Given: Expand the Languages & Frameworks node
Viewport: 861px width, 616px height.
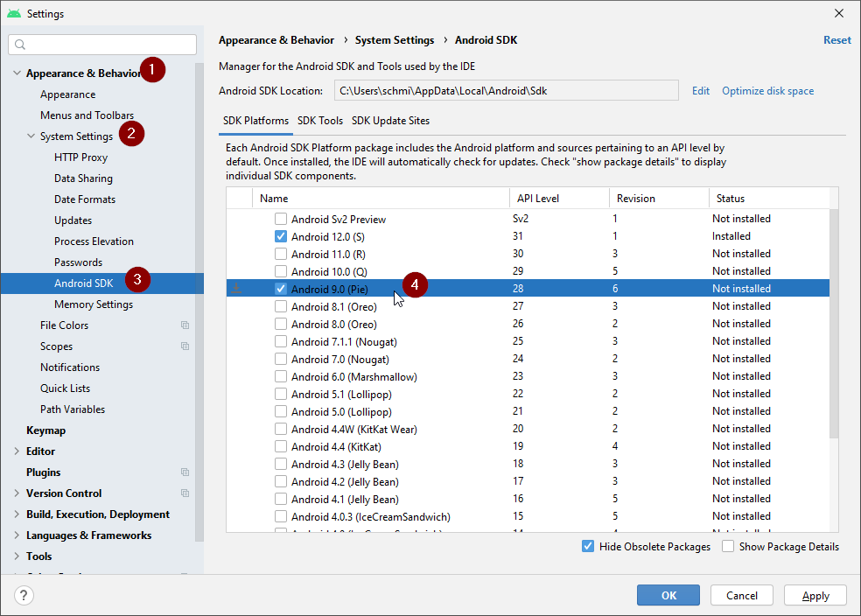Looking at the screenshot, I should (x=17, y=535).
